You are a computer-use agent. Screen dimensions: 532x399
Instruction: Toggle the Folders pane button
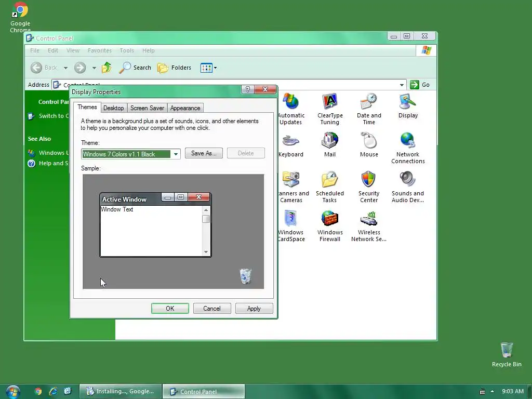pos(175,68)
